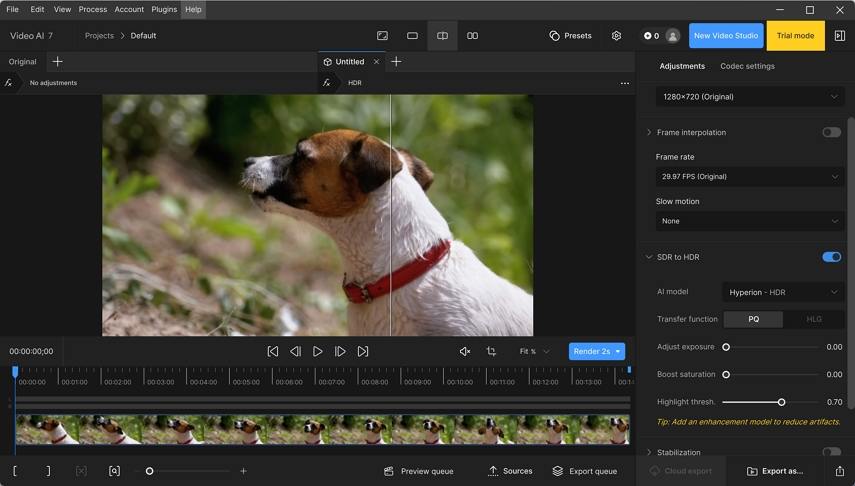Viewport: 855px width, 486px height.
Task: Click the dog clip thumbnail strip
Action: coord(322,429)
